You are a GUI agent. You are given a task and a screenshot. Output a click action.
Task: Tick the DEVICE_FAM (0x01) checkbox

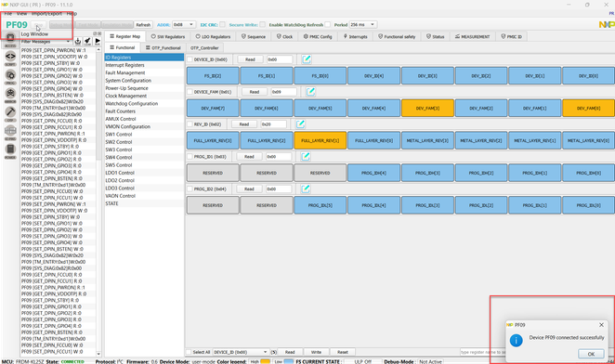[190, 92]
